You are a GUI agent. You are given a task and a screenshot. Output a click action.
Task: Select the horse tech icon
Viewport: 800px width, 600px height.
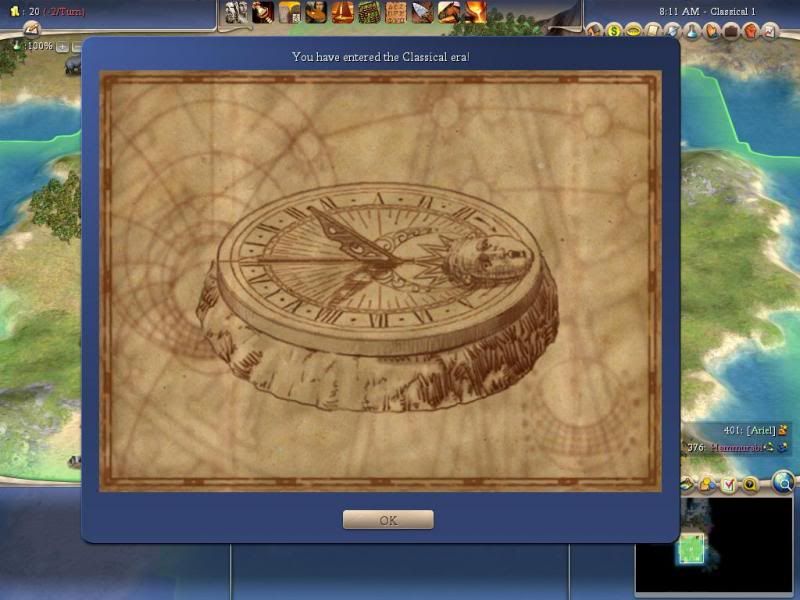tap(448, 12)
